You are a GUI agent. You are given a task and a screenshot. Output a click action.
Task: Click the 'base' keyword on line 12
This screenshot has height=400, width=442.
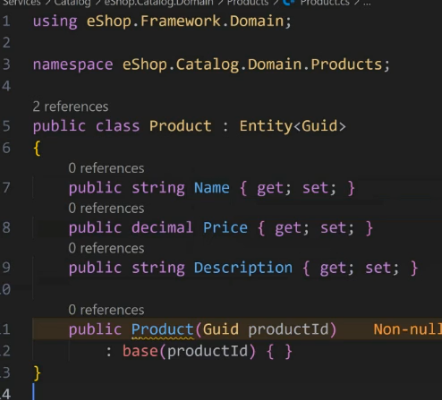[x=140, y=351]
